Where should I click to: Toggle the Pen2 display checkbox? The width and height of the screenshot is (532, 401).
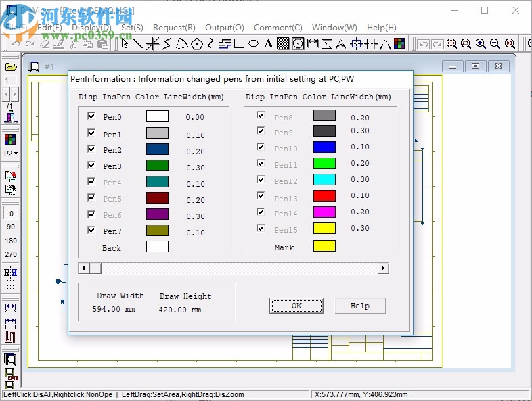tap(91, 149)
